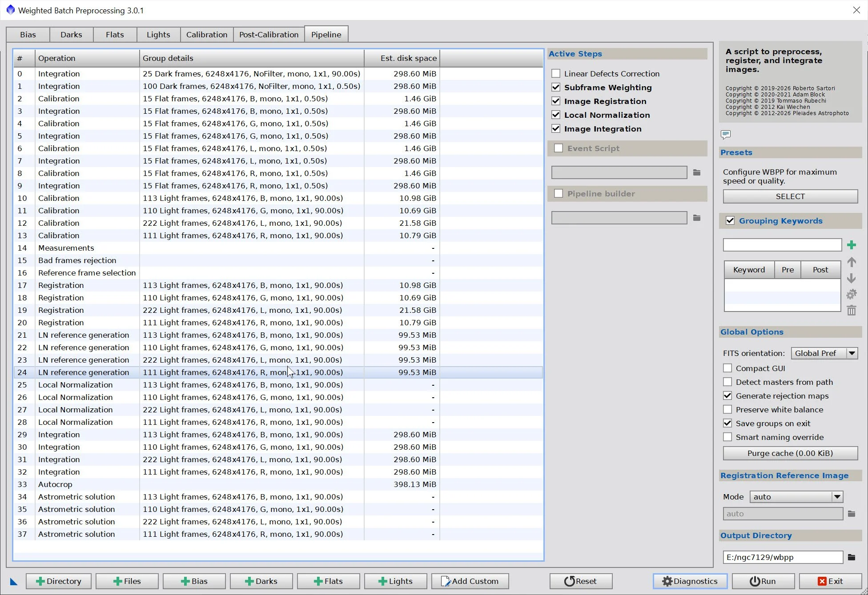868x595 pixels.
Task: Close the Weighted Batch Preprocessing window
Action: click(x=856, y=10)
